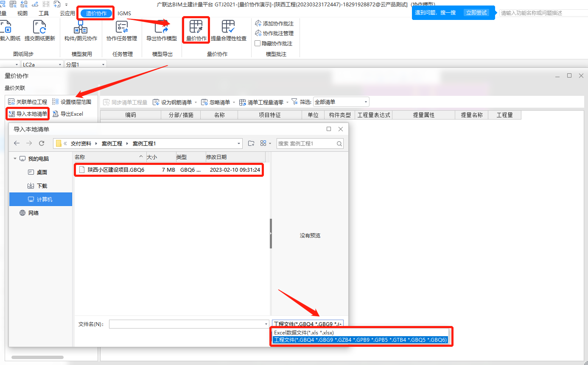Choose the 工程文件 file type option
588x365 pixels.
[360, 340]
